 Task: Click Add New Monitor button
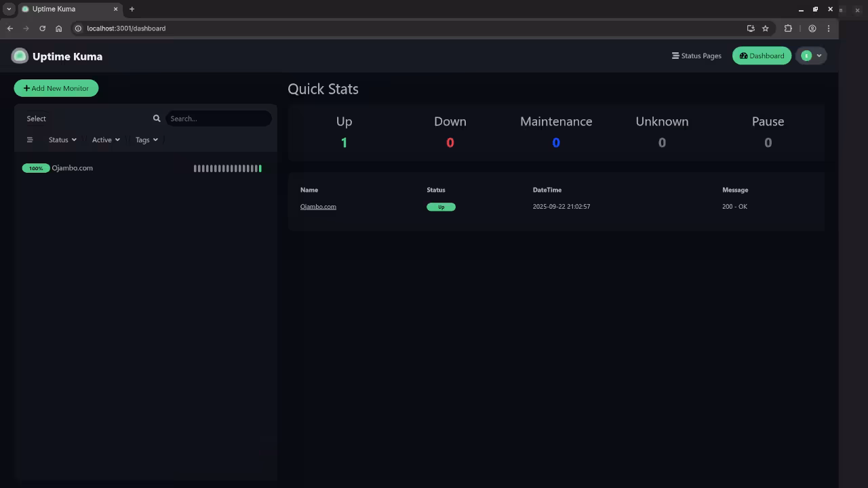[x=56, y=88]
